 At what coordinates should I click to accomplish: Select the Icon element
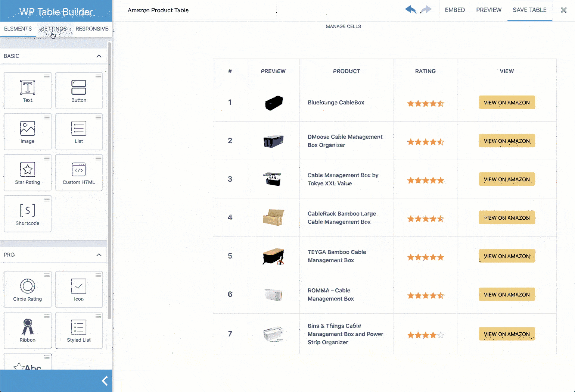[x=79, y=289]
